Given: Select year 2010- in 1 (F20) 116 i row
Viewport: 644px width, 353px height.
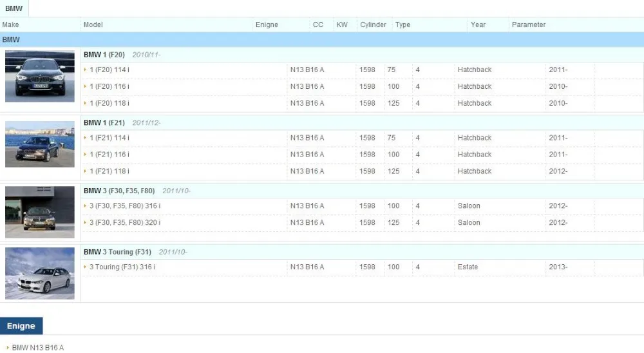Looking at the screenshot, I should (x=558, y=86).
